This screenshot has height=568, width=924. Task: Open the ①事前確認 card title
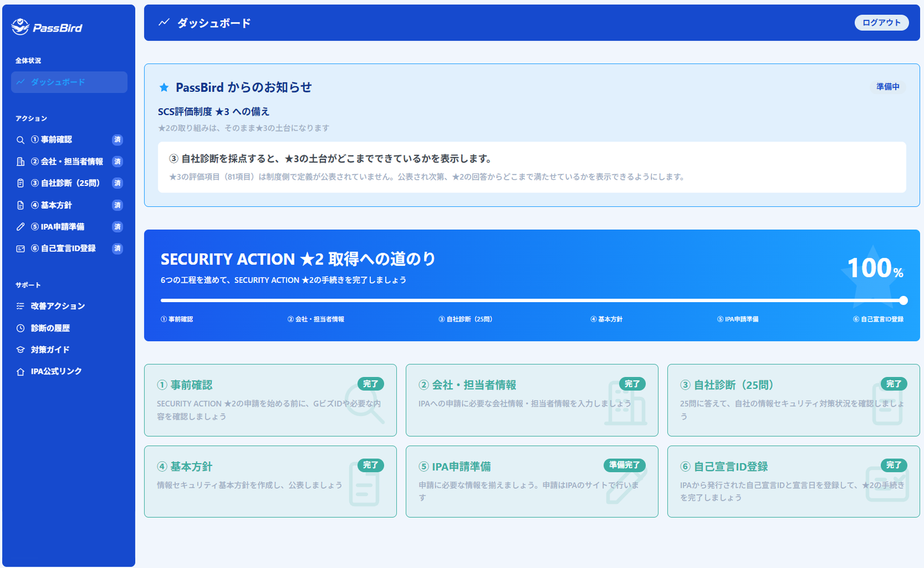coord(185,385)
